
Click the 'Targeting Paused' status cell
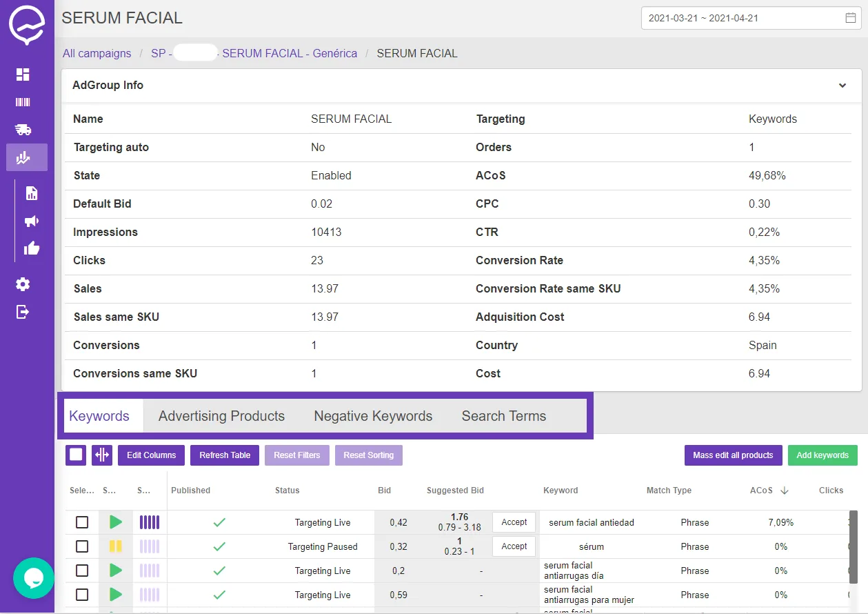[x=323, y=546]
